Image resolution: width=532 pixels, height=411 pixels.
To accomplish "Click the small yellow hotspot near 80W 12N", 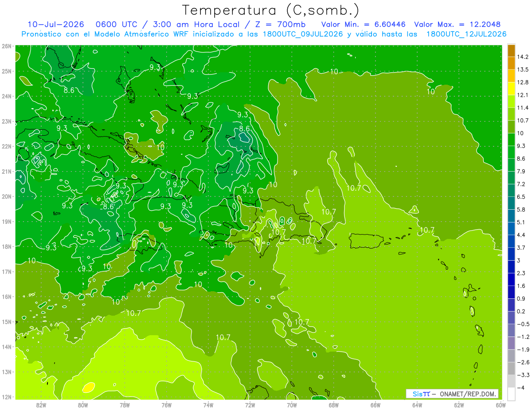I will click(x=88, y=388).
